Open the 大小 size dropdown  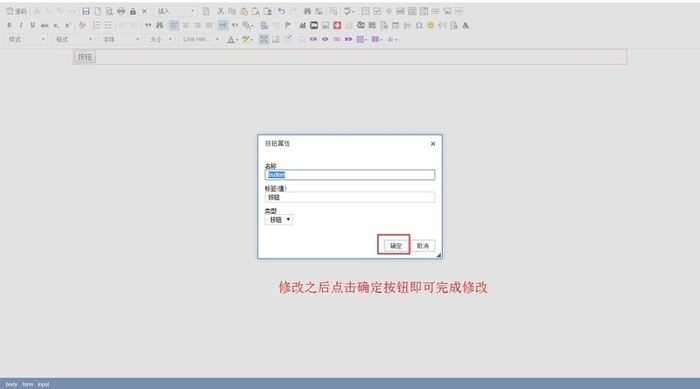click(161, 39)
